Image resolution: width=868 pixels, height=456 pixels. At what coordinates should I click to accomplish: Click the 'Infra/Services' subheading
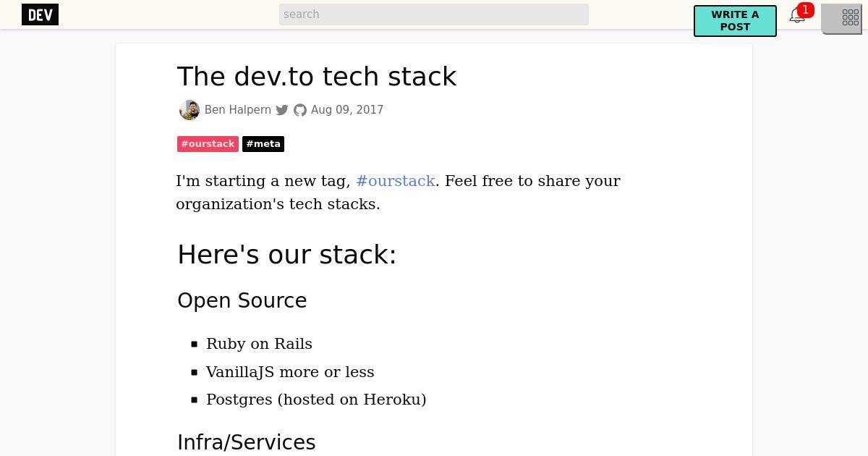tap(247, 442)
